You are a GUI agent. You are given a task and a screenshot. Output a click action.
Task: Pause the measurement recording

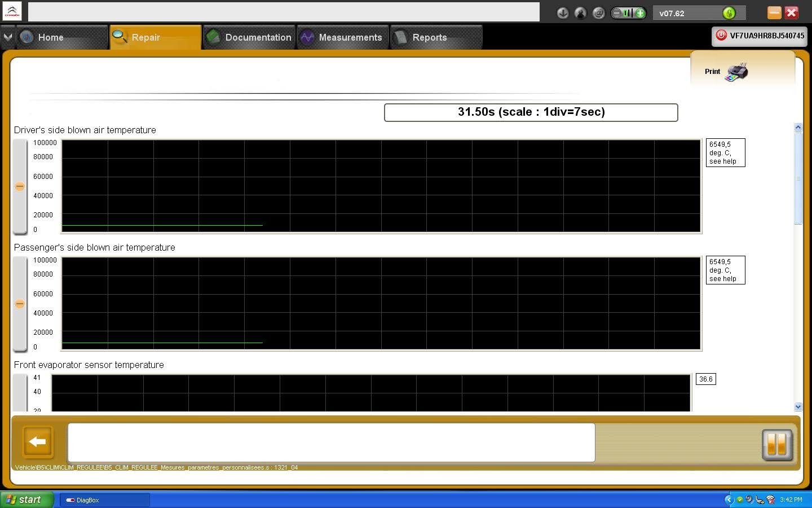777,445
